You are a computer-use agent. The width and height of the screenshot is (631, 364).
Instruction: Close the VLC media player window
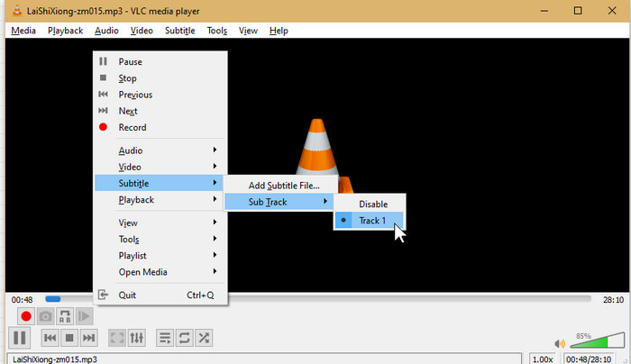click(612, 11)
